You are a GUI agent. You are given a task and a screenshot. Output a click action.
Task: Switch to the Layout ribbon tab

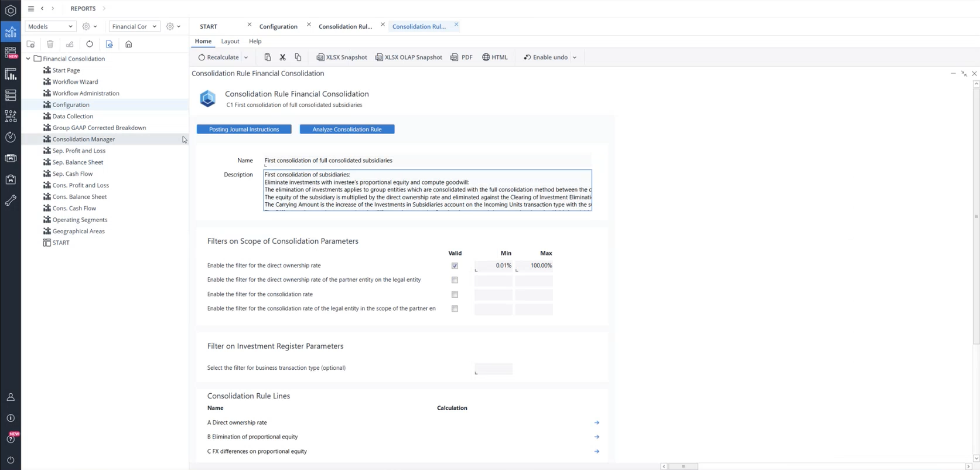(230, 42)
